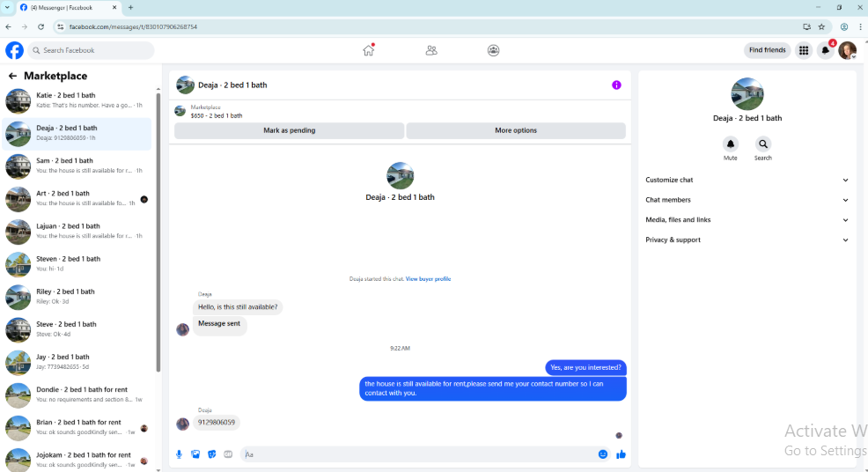Screen dimensions: 868x472
Task: Open Katie · 2 bed 1 bath chat
Action: pos(77,100)
